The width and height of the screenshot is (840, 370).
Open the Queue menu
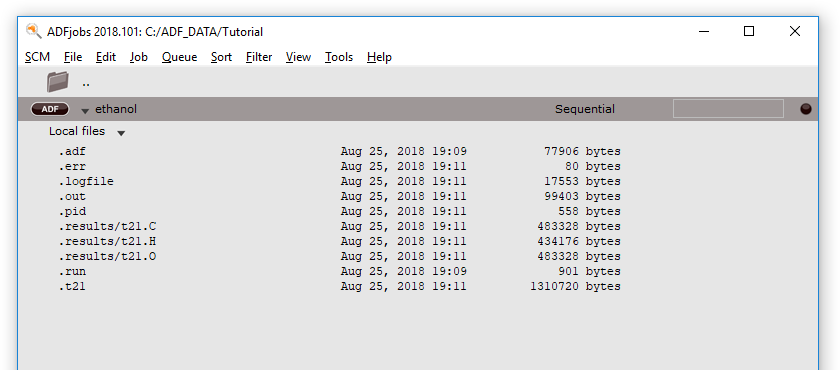pyautogui.click(x=179, y=57)
